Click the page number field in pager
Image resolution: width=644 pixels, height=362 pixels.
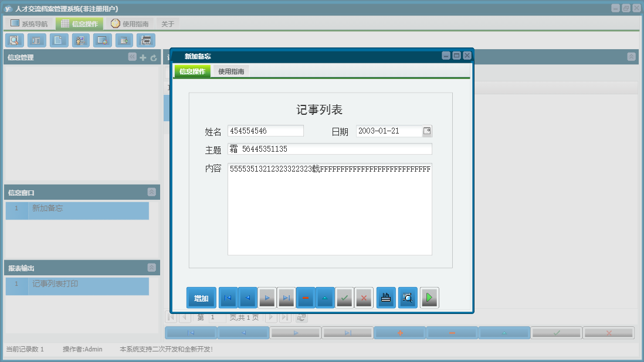(x=217, y=317)
